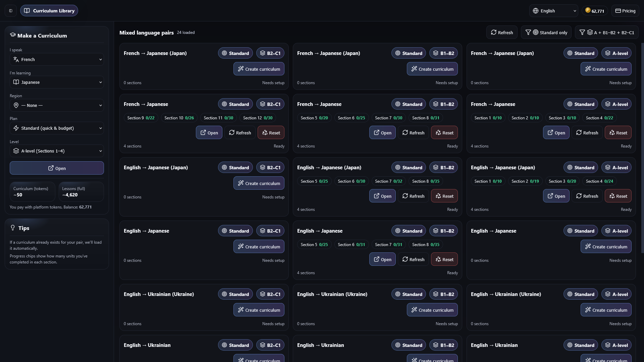This screenshot has height=362, width=644.
Task: Click the location pin icon in Region field
Action: click(16, 105)
